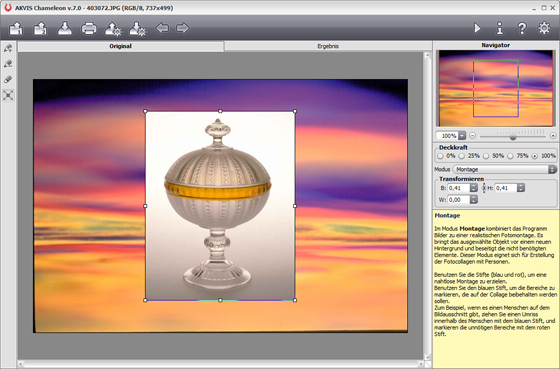560x369 pixels.
Task: Open help with the question mark icon
Action: (x=522, y=28)
